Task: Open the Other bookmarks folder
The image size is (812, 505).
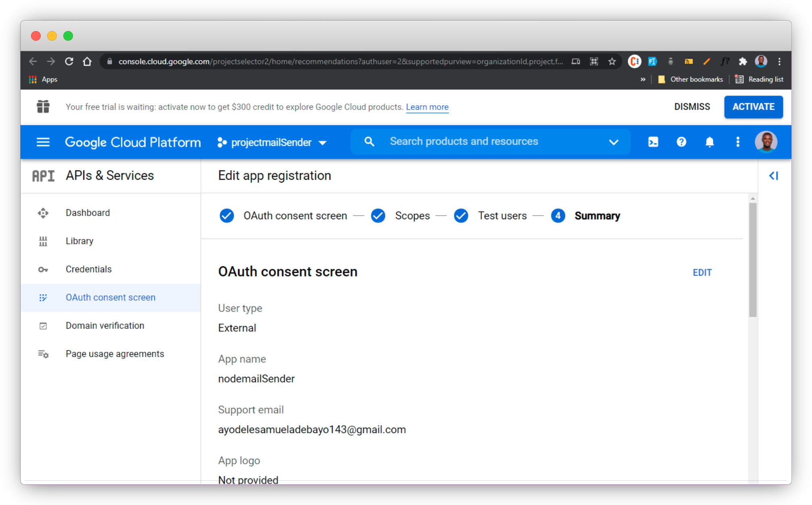Action: (x=691, y=79)
